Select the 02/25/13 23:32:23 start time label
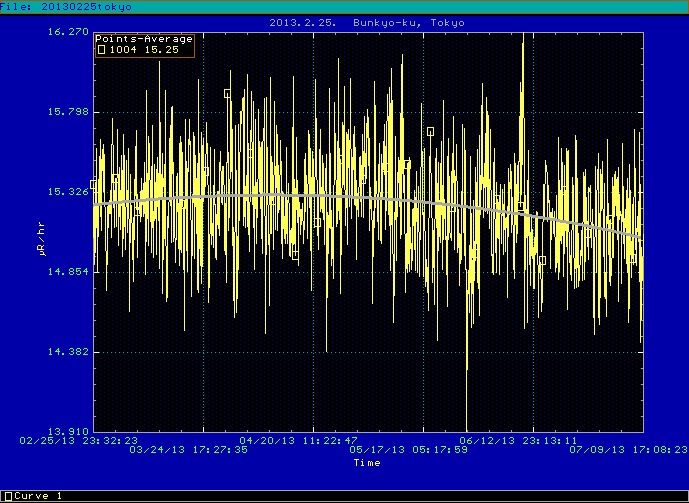The width and height of the screenshot is (689, 503). (x=80, y=439)
